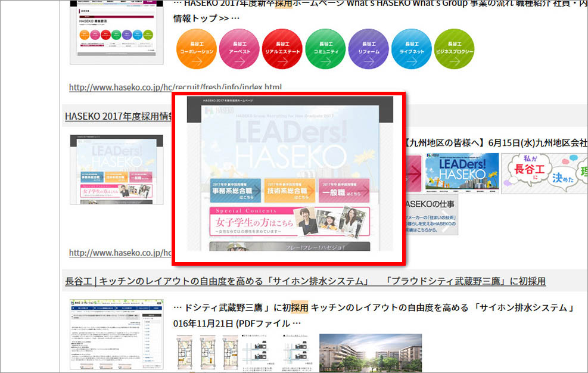Click the enlarged LEADers! HASEKO preview popup
This screenshot has width=588, height=373.
[290, 178]
